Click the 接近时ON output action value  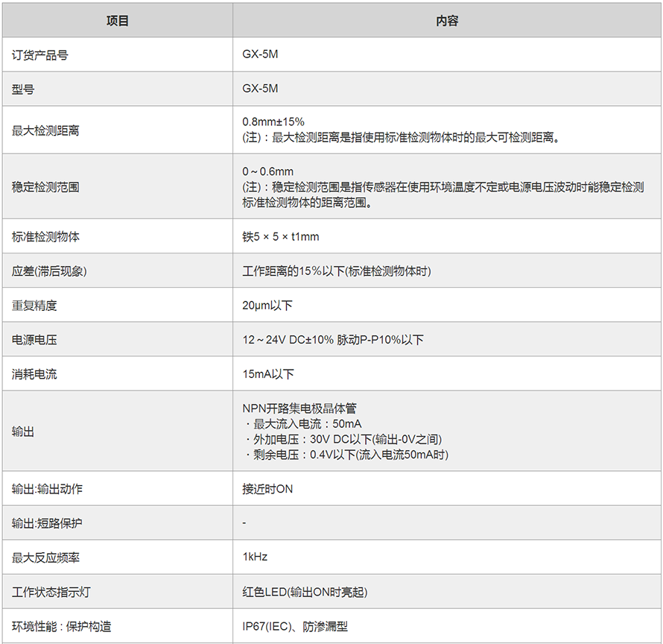tap(267, 489)
